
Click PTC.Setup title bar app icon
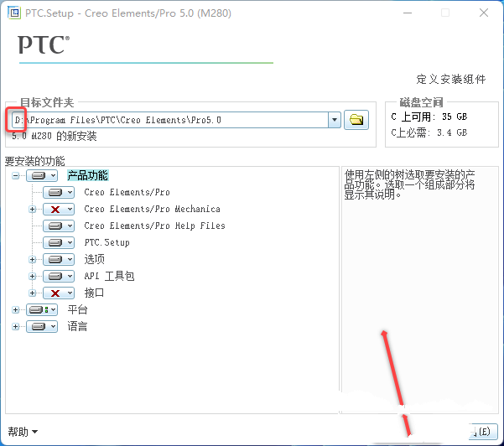click(x=13, y=13)
